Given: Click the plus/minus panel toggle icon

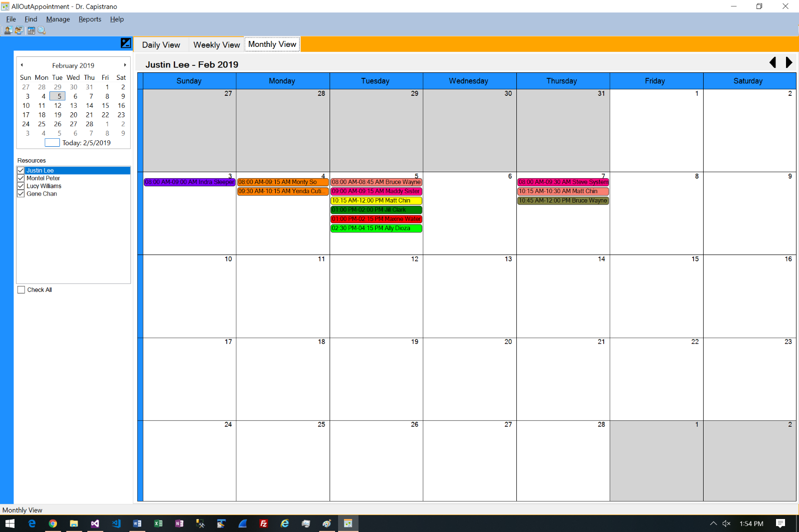Looking at the screenshot, I should pyautogui.click(x=126, y=43).
